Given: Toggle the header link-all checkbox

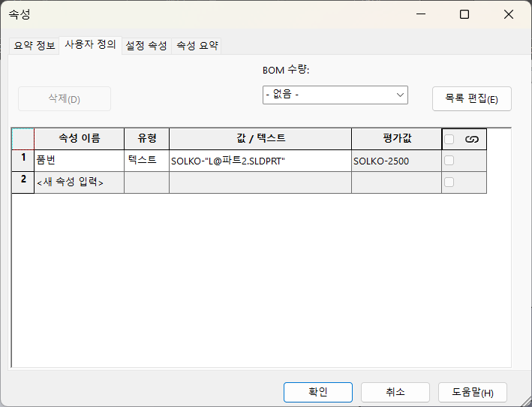Looking at the screenshot, I should click(449, 139).
